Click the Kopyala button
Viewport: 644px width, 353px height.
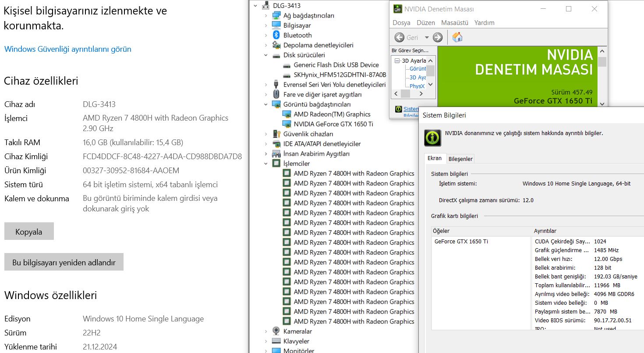pos(29,232)
